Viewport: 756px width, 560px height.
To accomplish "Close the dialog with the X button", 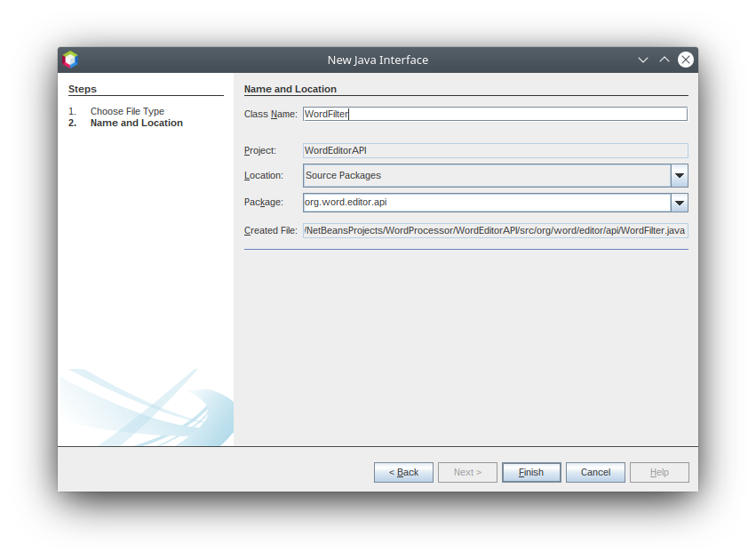I will 686,60.
